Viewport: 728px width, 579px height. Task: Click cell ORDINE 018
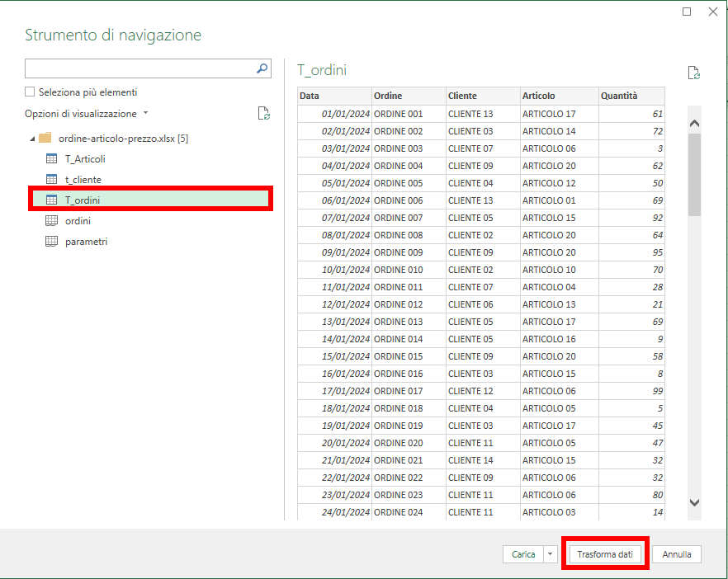tap(409, 408)
